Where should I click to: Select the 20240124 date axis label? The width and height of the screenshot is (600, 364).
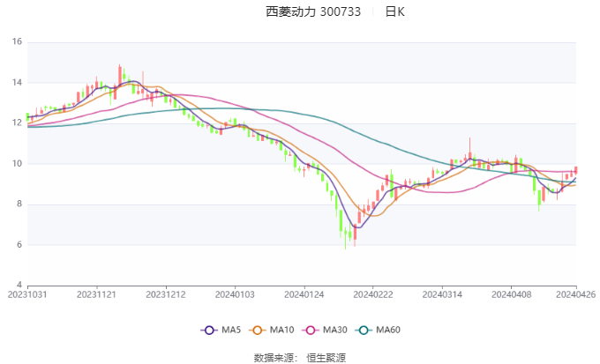tap(304, 294)
